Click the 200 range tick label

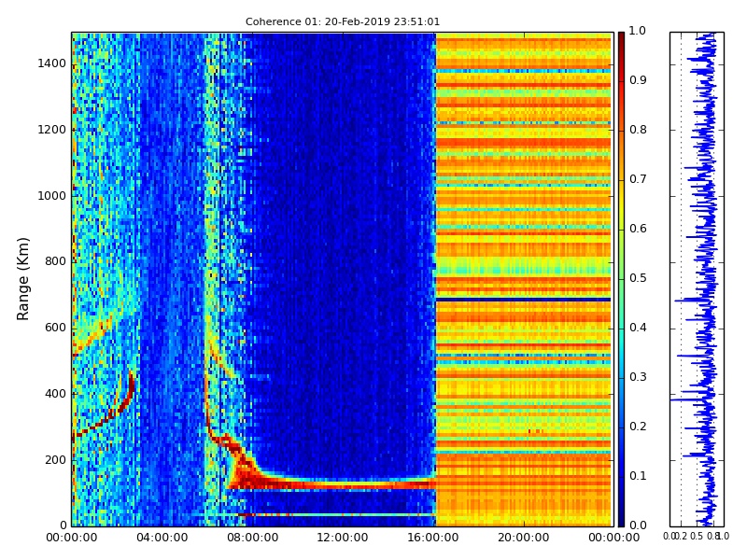tap(56, 460)
